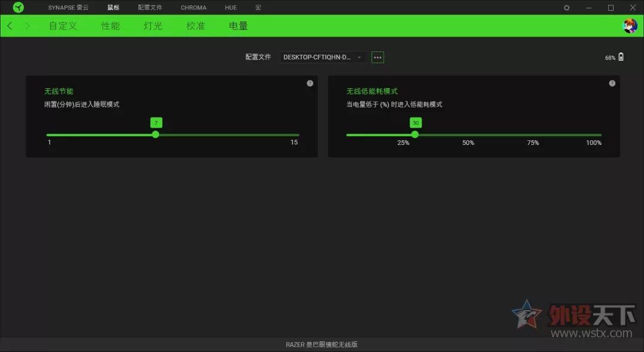This screenshot has height=352, width=644.
Task: Open the 配置文件 top menu item
Action: click(x=150, y=7)
